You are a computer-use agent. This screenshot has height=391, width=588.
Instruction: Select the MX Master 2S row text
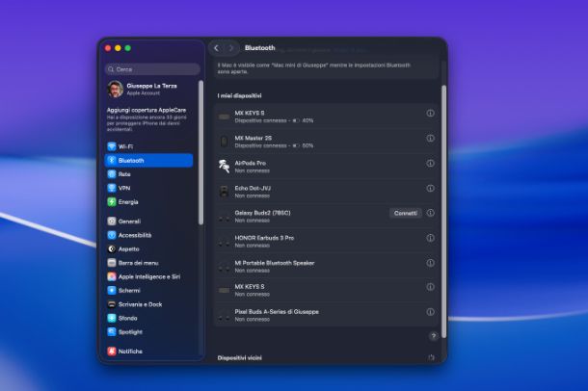point(274,142)
